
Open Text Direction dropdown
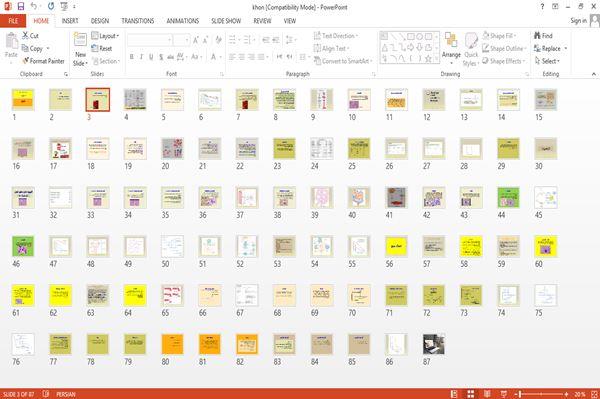(336, 36)
